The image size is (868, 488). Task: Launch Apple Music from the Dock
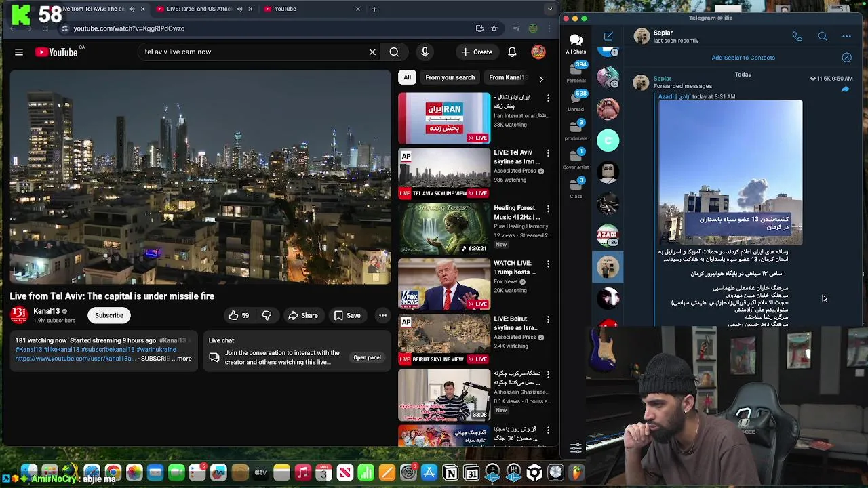pos(302,472)
